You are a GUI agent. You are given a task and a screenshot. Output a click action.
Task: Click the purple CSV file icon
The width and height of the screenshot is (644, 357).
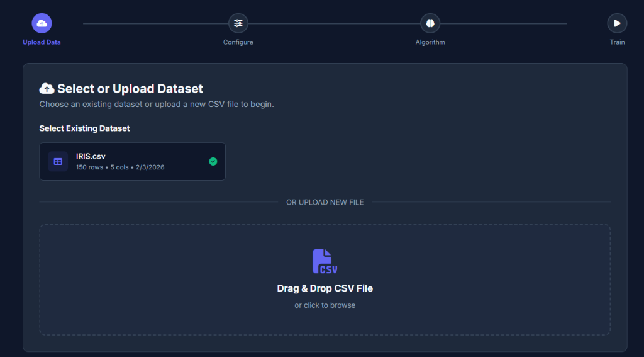click(x=325, y=261)
